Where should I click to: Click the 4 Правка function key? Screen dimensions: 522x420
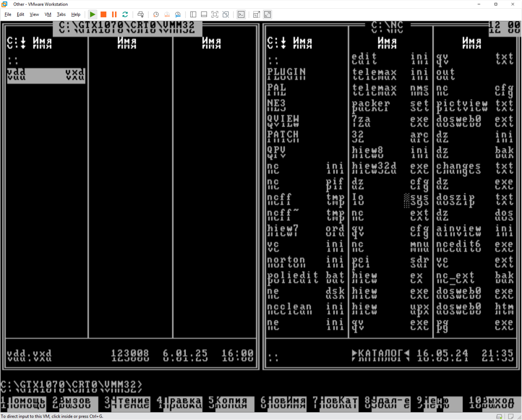coord(179,404)
